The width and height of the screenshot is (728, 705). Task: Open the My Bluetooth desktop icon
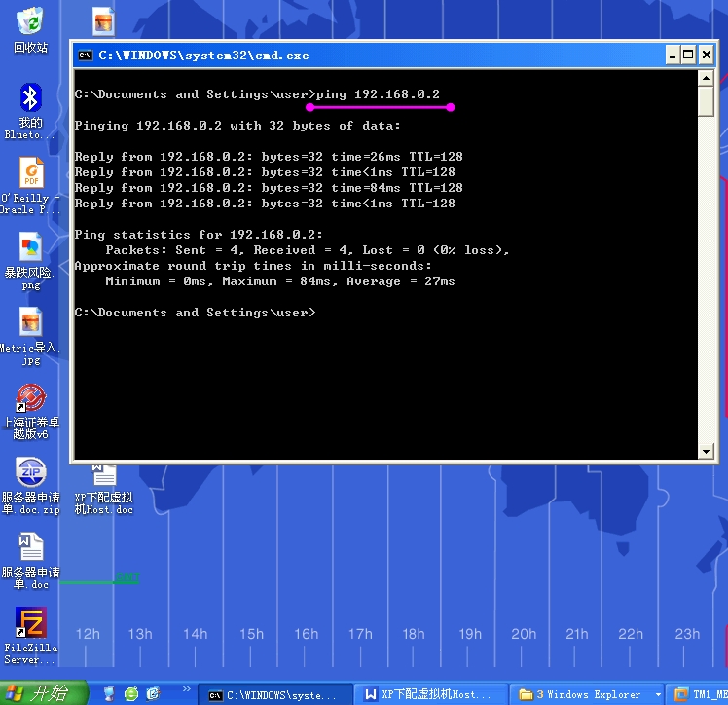coord(30,111)
